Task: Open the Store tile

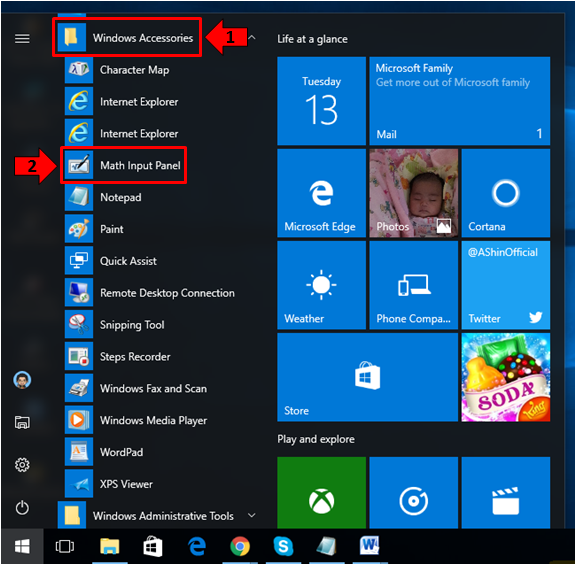Action: [x=367, y=377]
